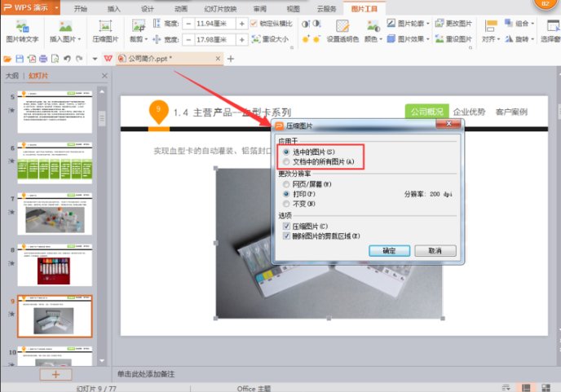Click the red W home icon
This screenshot has height=392, width=561.
[x=108, y=59]
